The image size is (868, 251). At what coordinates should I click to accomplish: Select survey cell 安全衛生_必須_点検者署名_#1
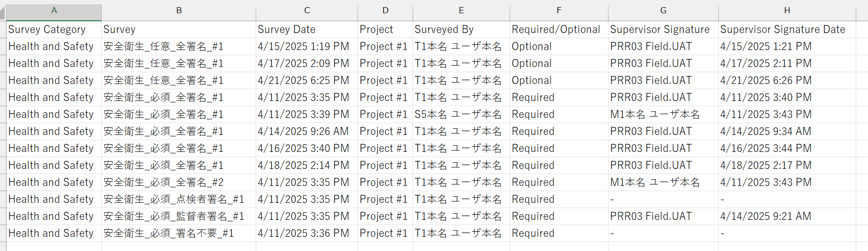pyautogui.click(x=179, y=199)
